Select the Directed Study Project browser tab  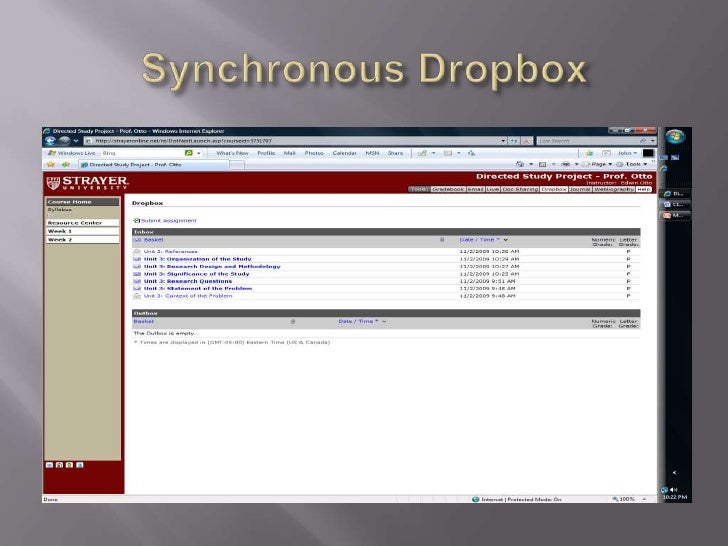(x=153, y=164)
